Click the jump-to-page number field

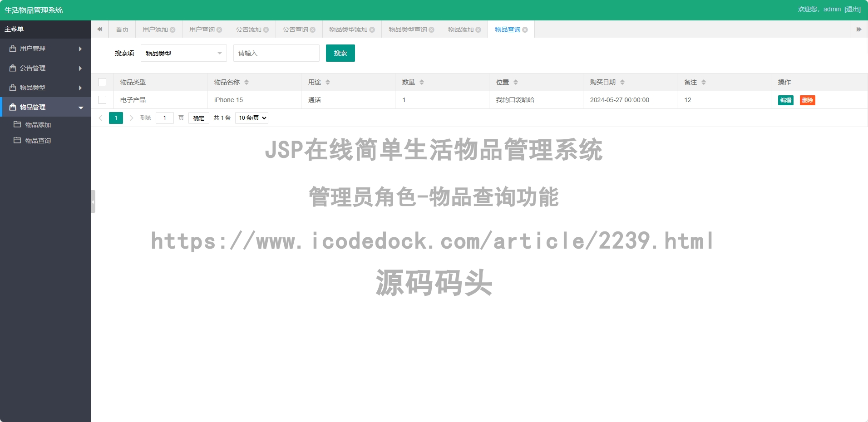pyautogui.click(x=165, y=118)
